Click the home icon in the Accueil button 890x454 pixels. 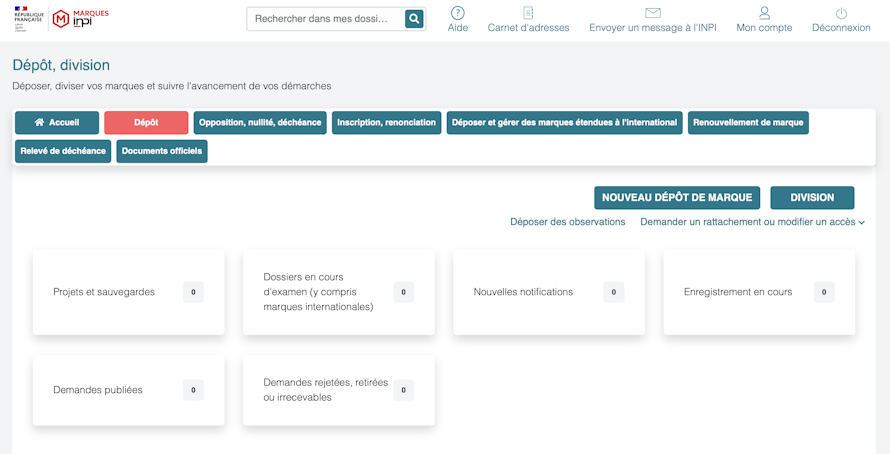click(39, 123)
